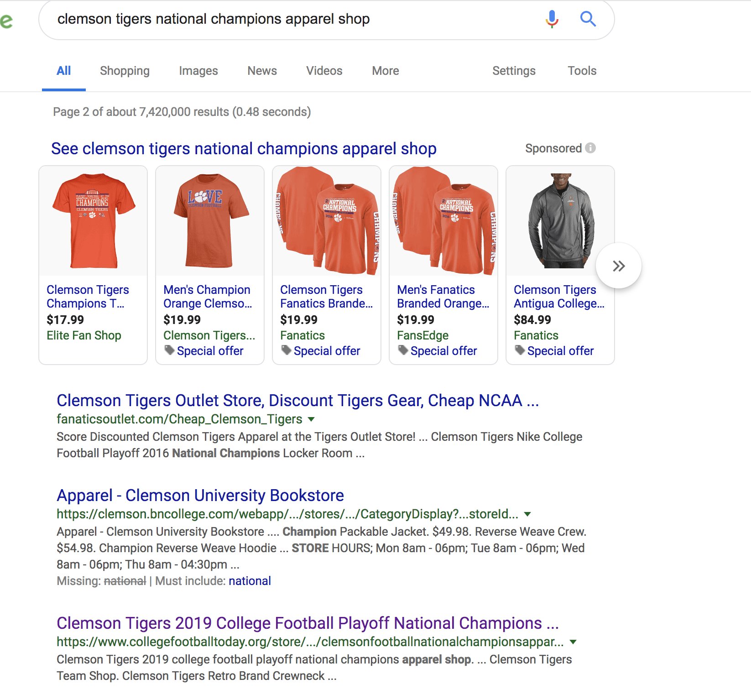Screen dimensions: 751x700
Task: Click the Elite Fan Shop seller name
Action: [x=84, y=335]
